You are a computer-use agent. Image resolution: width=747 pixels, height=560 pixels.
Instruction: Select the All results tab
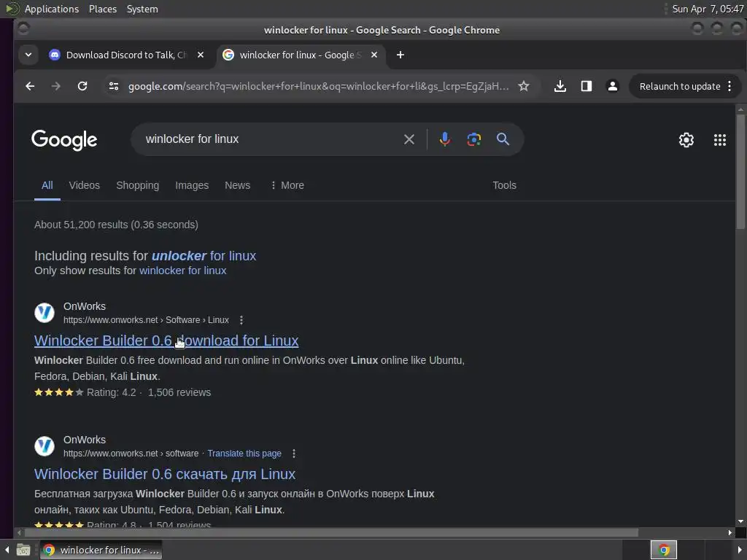pos(47,185)
